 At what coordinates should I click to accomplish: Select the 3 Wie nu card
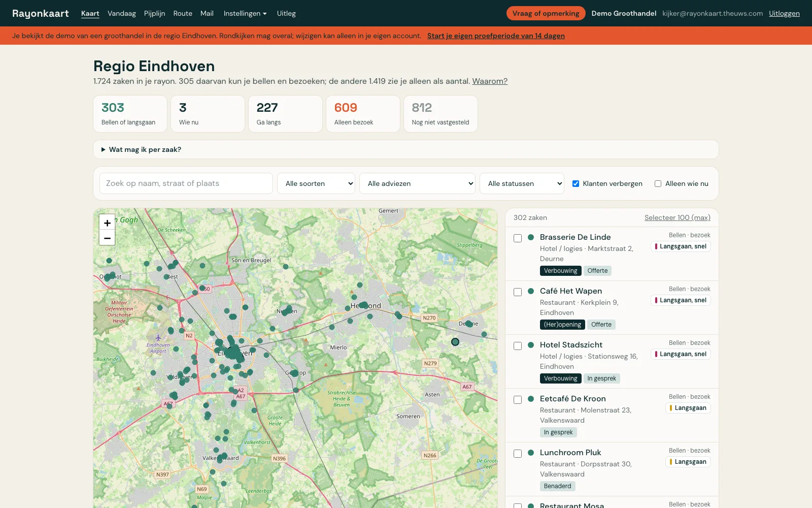(x=208, y=114)
